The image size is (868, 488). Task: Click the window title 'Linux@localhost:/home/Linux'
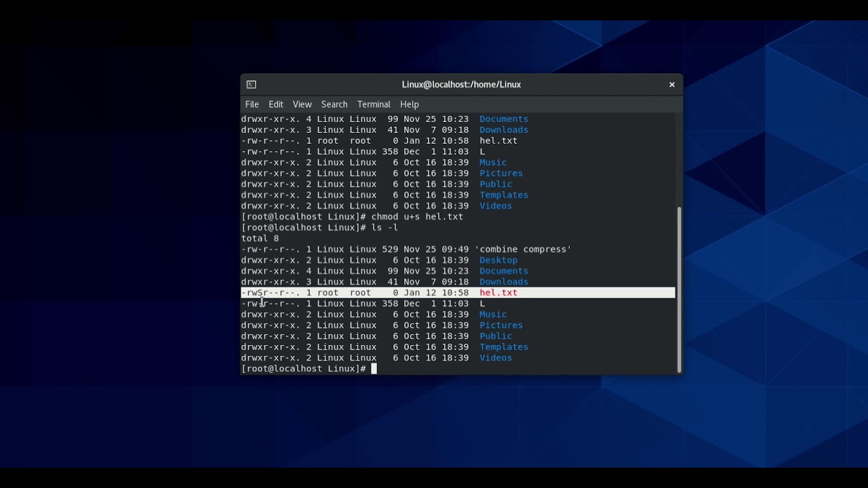pos(461,85)
